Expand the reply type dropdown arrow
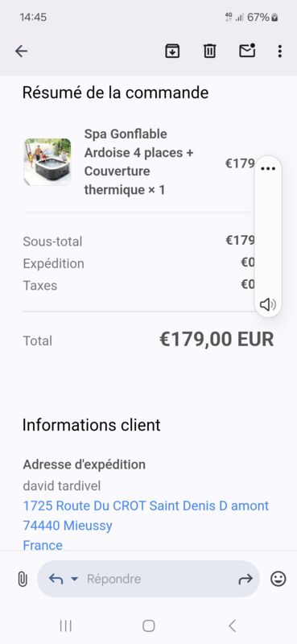 74,579
